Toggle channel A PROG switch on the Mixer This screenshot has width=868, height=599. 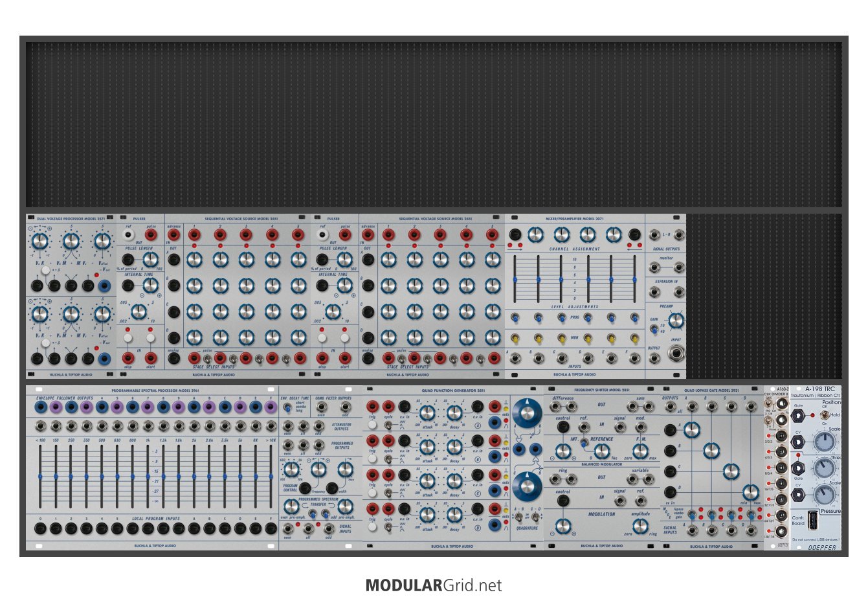click(515, 317)
